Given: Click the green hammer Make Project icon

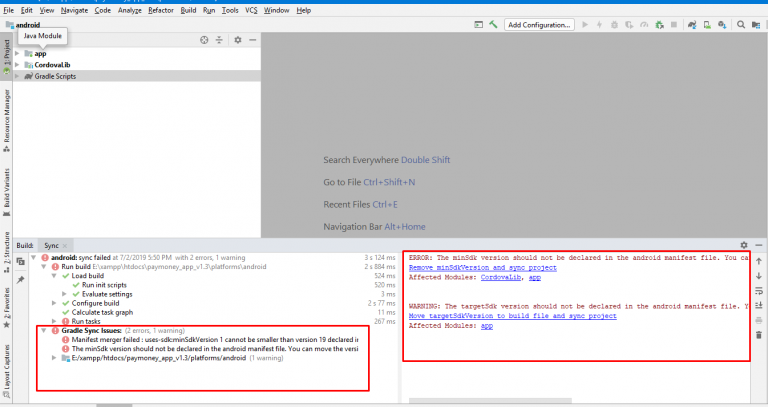Looking at the screenshot, I should coord(491,24).
